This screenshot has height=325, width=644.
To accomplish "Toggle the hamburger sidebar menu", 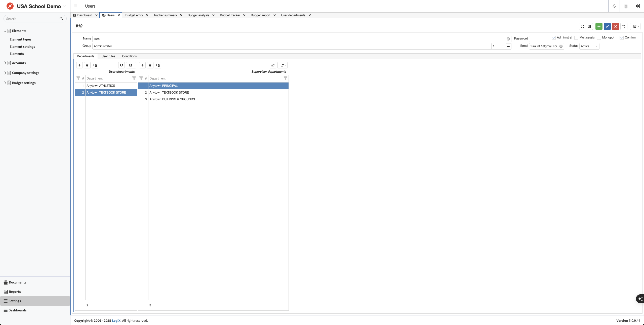I will [76, 6].
